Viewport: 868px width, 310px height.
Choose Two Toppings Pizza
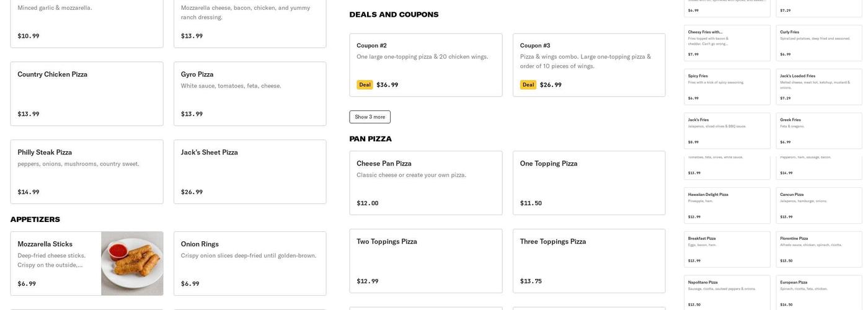pos(425,261)
